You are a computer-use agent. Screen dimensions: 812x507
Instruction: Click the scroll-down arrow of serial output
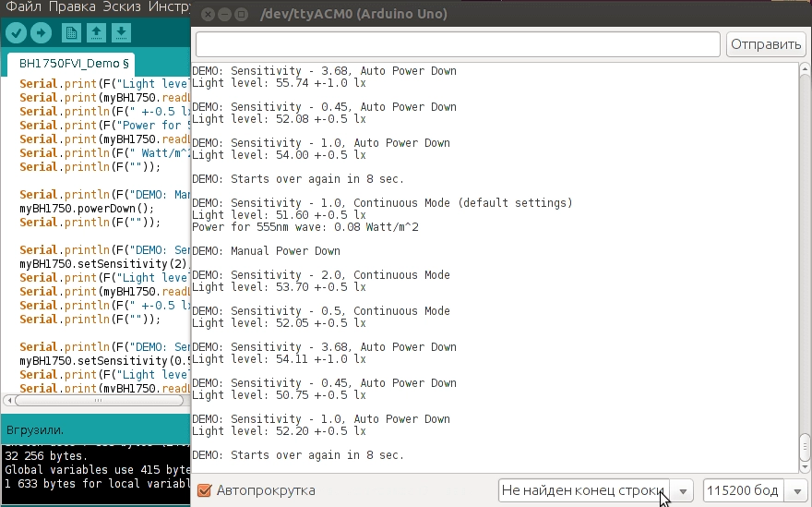coord(803,467)
